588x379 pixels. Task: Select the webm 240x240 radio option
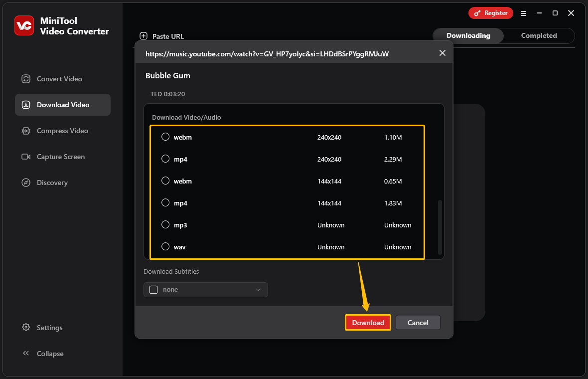(x=165, y=137)
